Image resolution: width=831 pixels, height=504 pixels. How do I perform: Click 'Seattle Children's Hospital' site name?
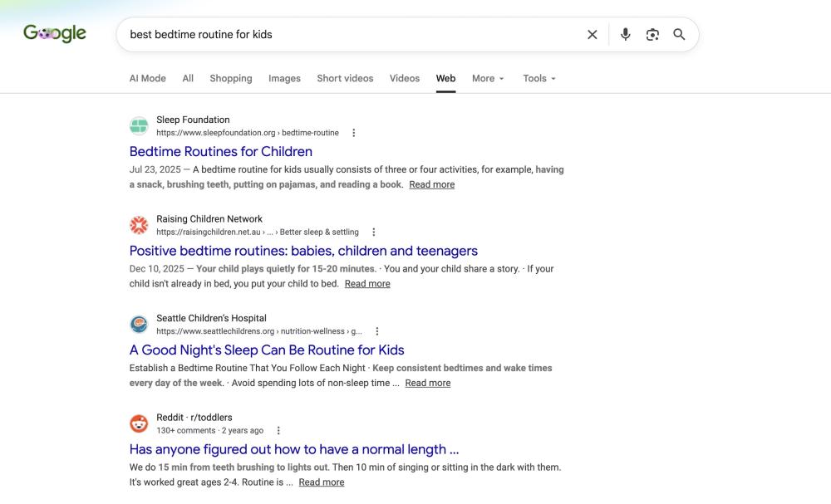[x=211, y=318]
